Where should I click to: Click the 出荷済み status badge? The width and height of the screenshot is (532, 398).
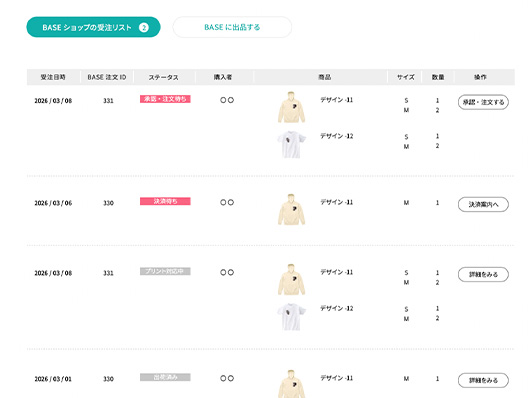165,377
